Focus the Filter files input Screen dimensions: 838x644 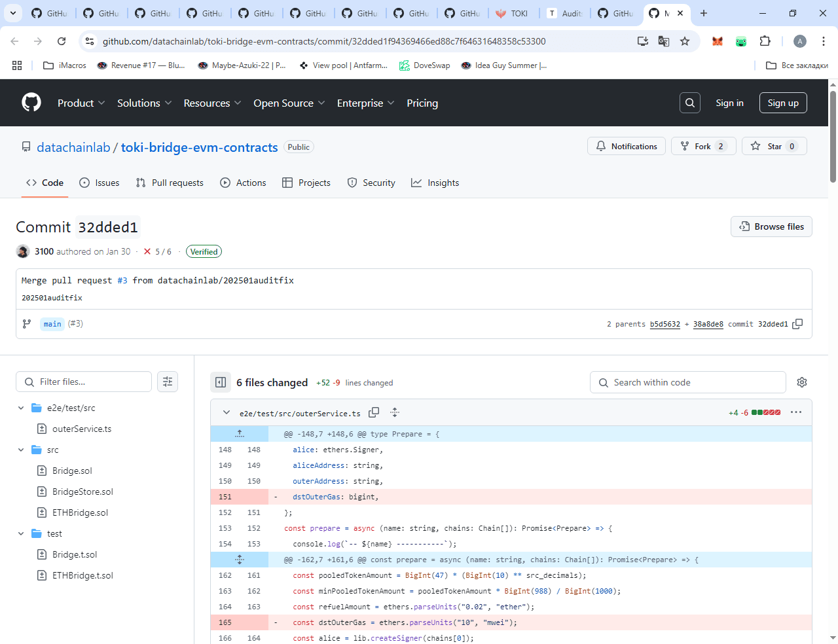click(x=84, y=382)
